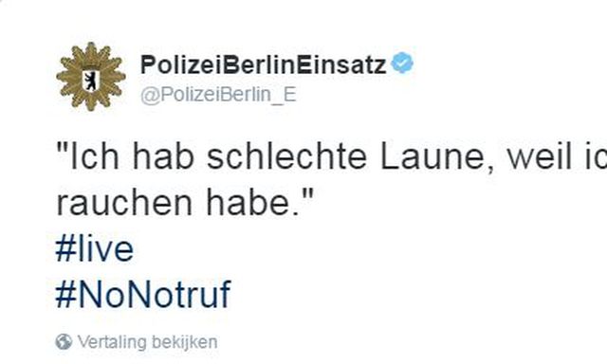607x364 pixels.
Task: Click the golden star rays of the avatar
Action: 113,77
